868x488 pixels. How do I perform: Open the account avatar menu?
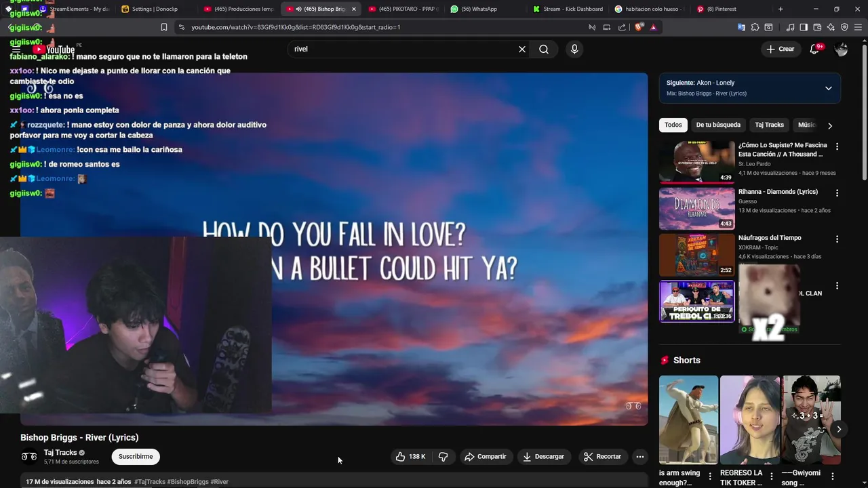coord(841,49)
